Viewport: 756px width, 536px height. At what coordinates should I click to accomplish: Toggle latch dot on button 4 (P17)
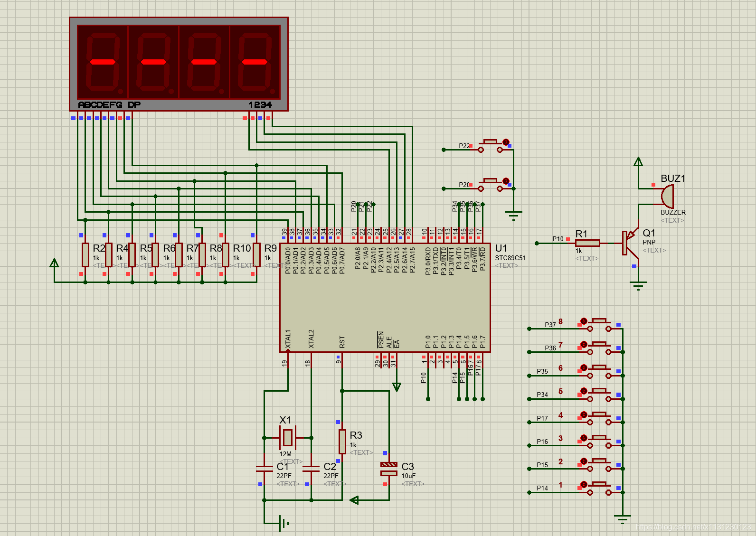(x=584, y=414)
